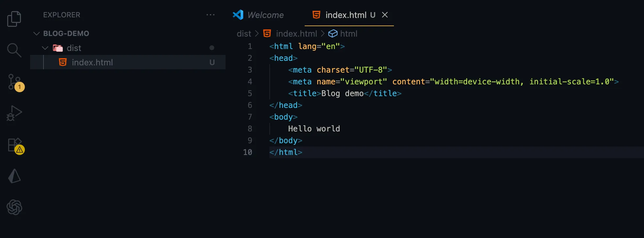Click the VS Code logo on Welcome tab
The height and width of the screenshot is (238, 644).
tap(238, 15)
